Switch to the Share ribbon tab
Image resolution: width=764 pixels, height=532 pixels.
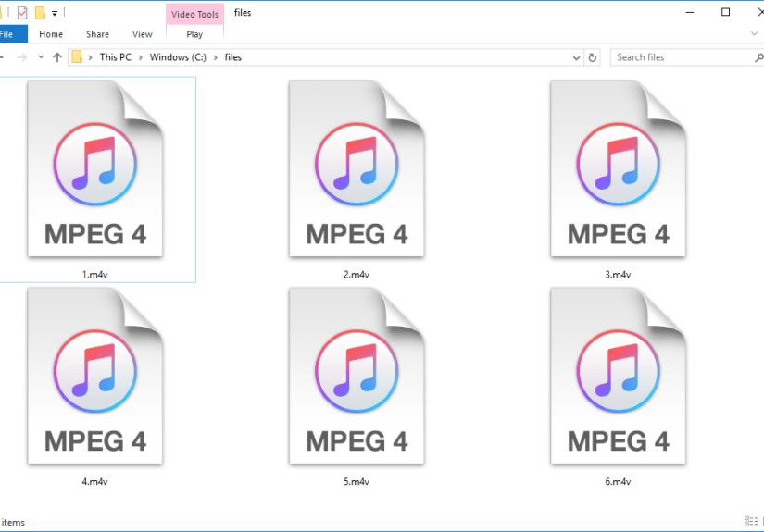tap(97, 34)
